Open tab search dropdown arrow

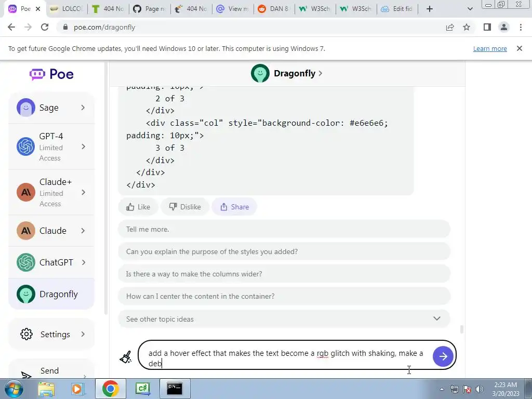[470, 9]
